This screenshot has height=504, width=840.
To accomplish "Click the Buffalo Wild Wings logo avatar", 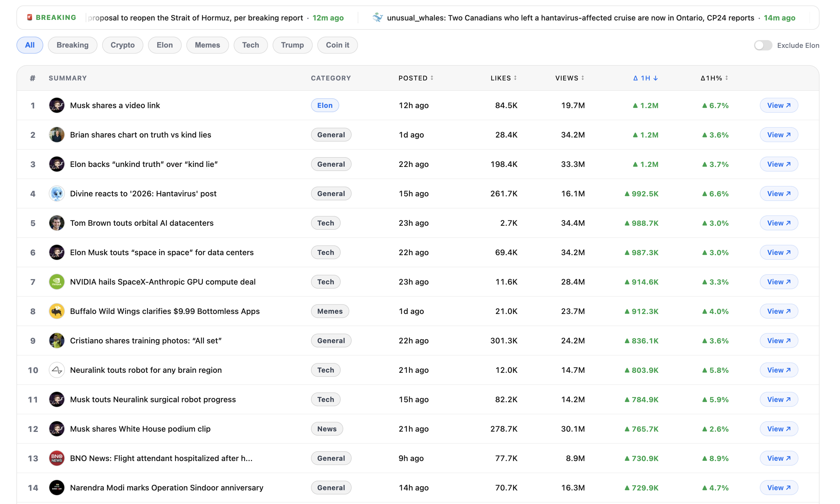I will 57,311.
